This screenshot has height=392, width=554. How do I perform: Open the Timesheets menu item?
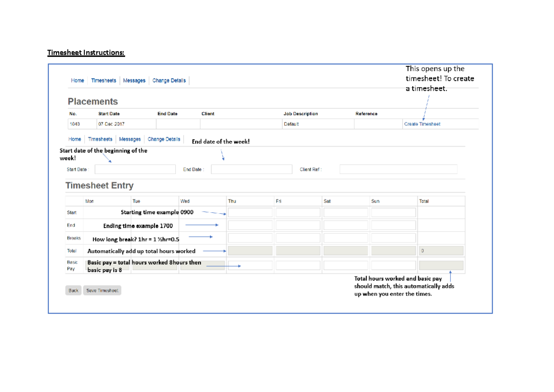[x=103, y=80]
